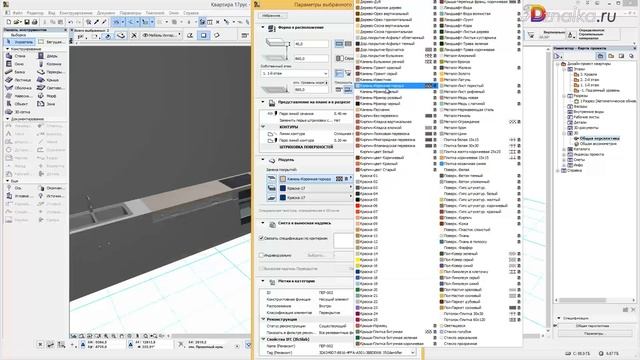Collapse 'Документирование' toolbox group
Screen dimensions: 640x360
point(7,119)
